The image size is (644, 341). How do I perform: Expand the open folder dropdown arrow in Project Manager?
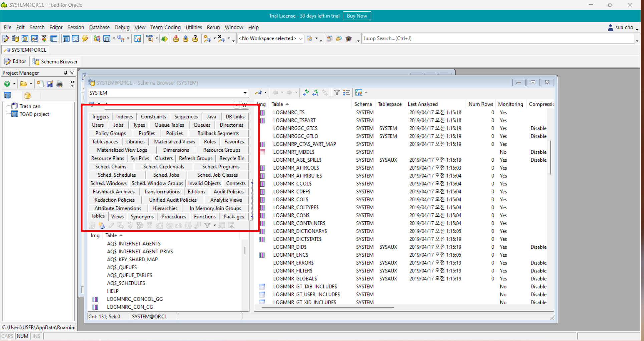coord(31,84)
